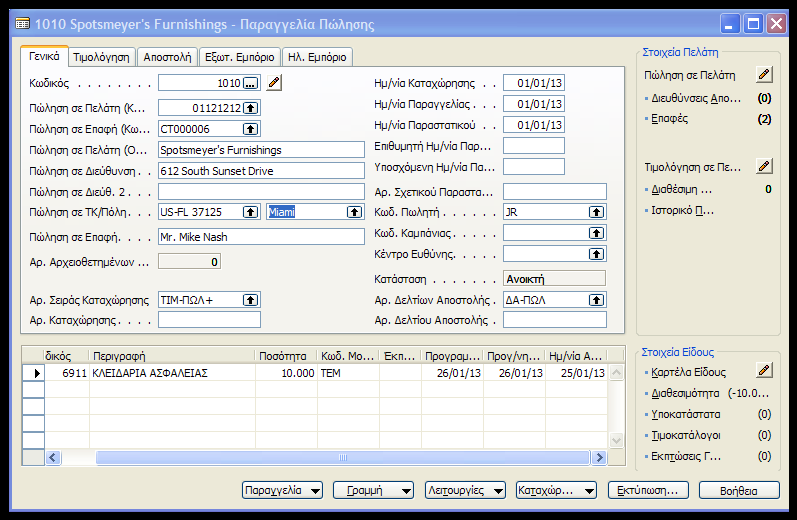
Task: Click pencil icon beside Πώληση σε Πελάτη panel
Action: 764,75
